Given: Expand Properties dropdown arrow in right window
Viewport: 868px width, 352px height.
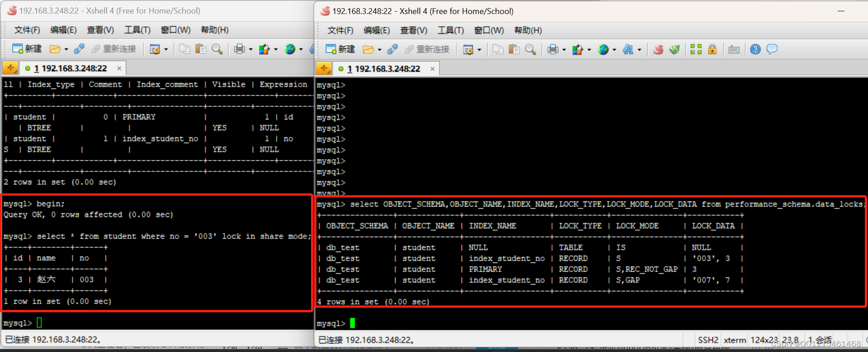Looking at the screenshot, I should [479, 50].
